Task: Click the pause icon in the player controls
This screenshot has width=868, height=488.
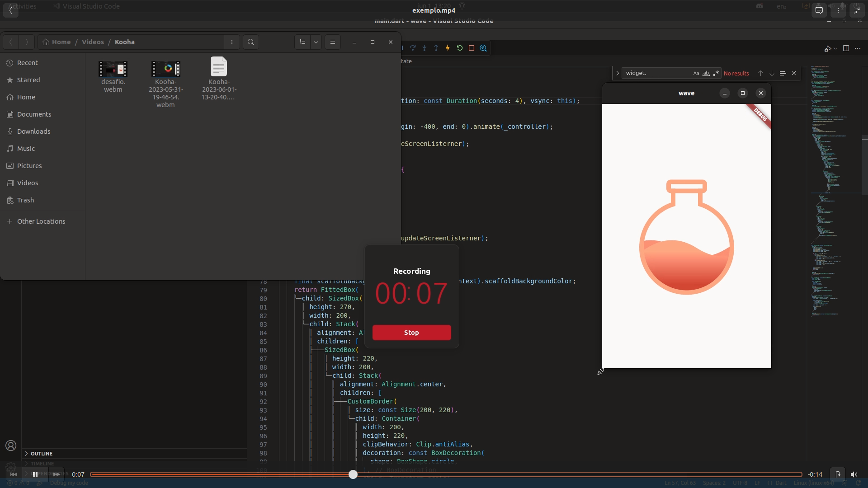Action: tap(35, 474)
